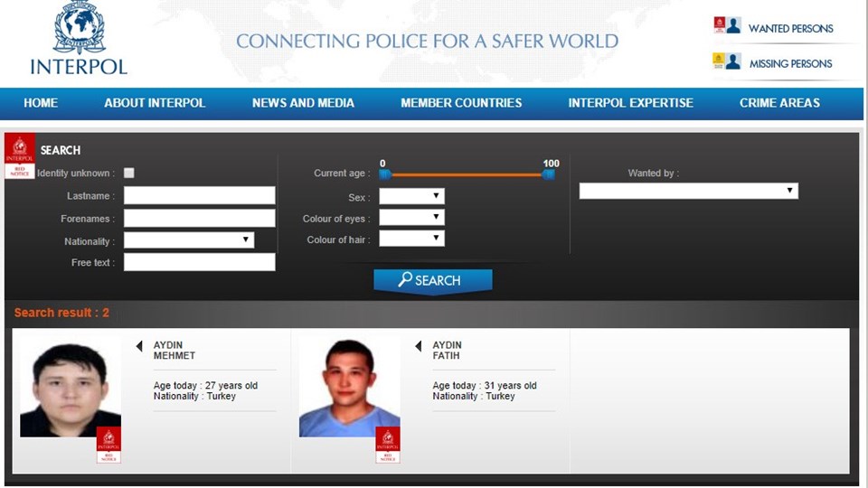868x488 pixels.
Task: Click the arrow beside AYDIN MEHMET
Action: pyautogui.click(x=139, y=346)
